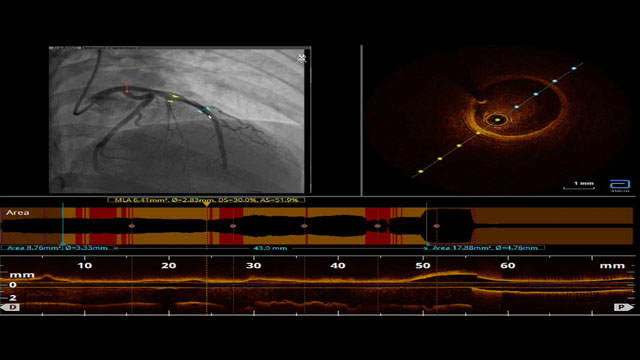The image size is (640, 360).
Task: Jump to proximal end with the P button
Action: click(623, 307)
